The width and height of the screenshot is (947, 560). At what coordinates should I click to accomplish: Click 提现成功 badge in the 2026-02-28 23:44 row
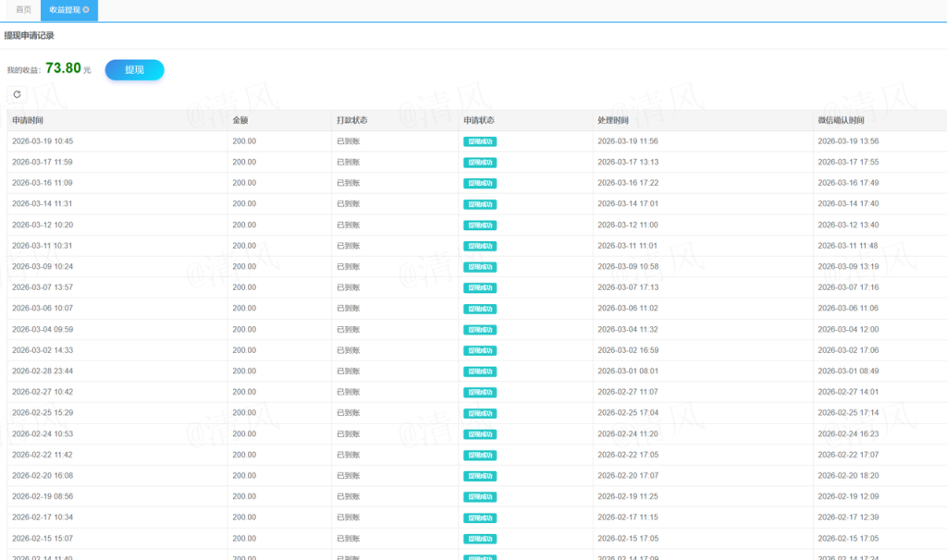tap(479, 371)
